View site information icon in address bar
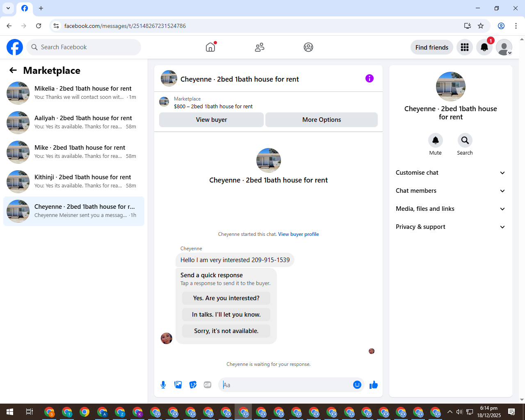The image size is (525, 420). click(56, 26)
